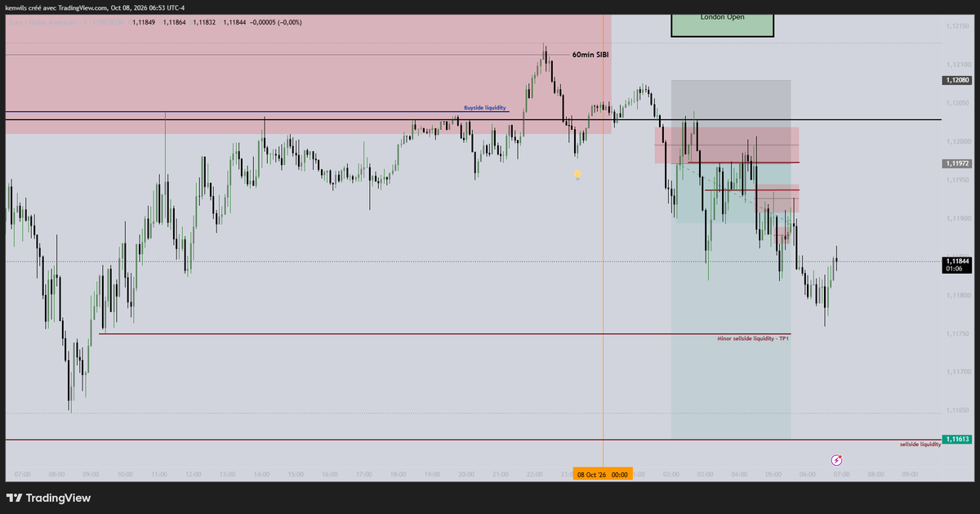
Task: Click the 14:00 time axis label
Action: click(x=261, y=474)
